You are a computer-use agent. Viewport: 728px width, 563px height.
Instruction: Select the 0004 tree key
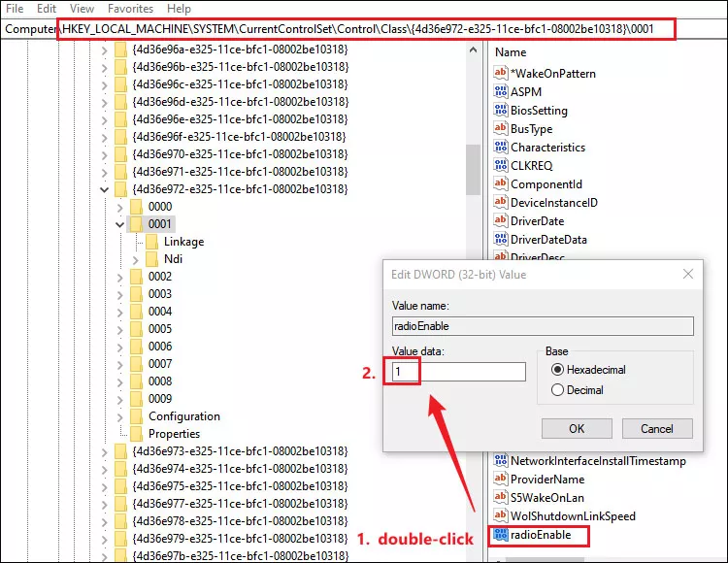point(160,312)
